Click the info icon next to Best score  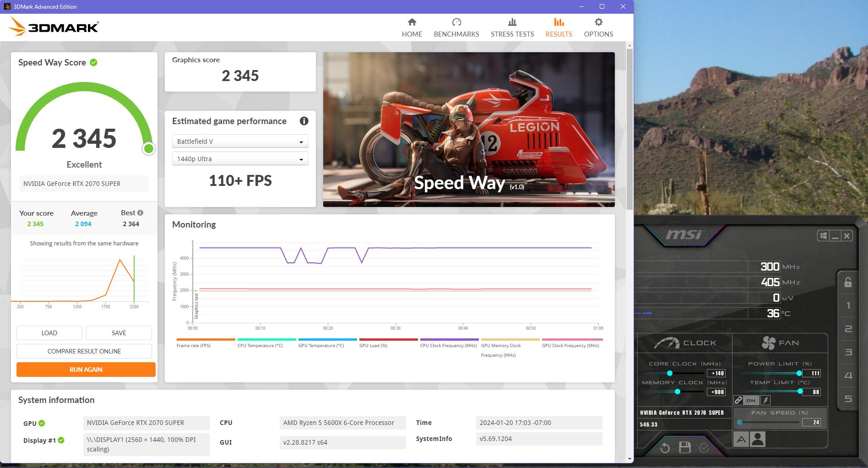(x=140, y=212)
